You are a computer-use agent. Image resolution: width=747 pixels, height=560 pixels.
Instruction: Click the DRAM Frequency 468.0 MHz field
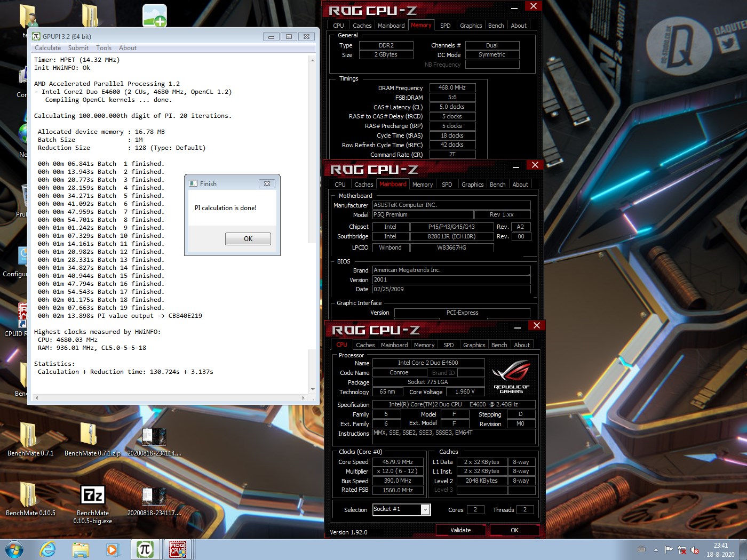click(x=452, y=87)
